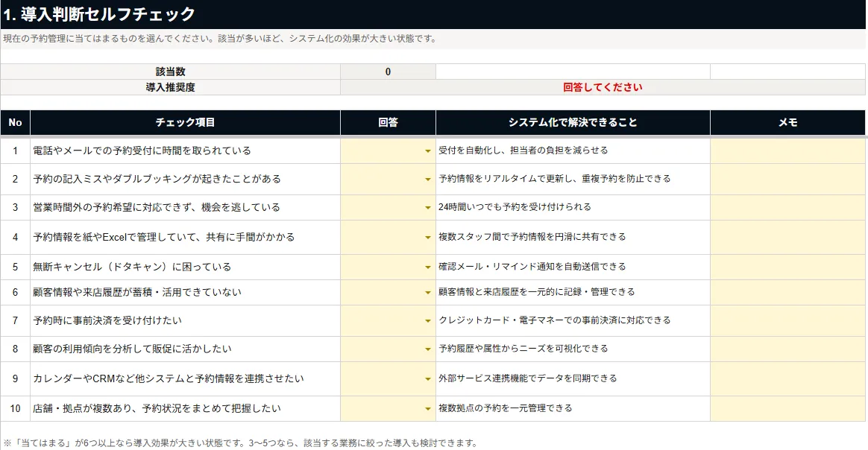Select text 受付を自動化し、担当者の負担を減らせる

coord(523,150)
